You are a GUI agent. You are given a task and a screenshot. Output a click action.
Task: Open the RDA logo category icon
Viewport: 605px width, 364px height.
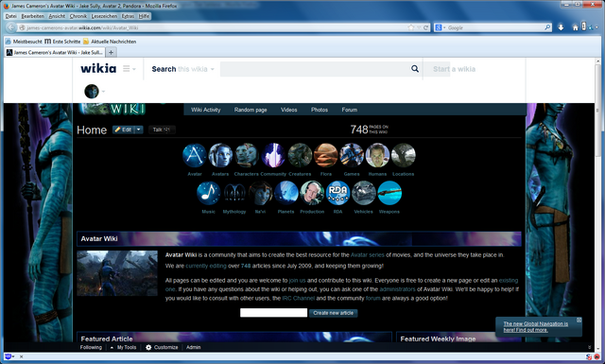click(337, 193)
